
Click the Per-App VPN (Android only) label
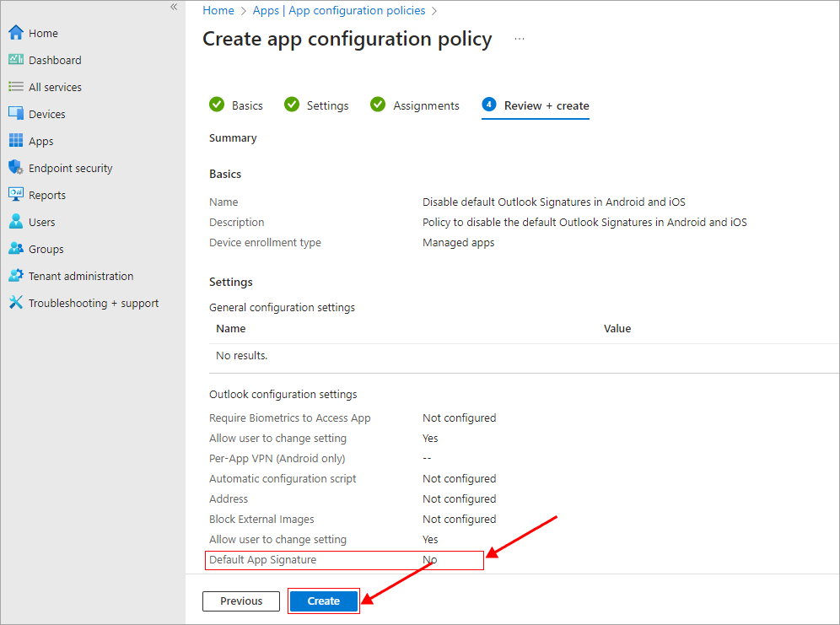[277, 459]
